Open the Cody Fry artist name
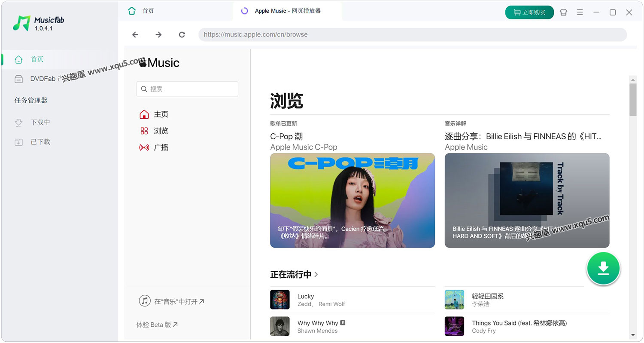The width and height of the screenshot is (644, 343). click(x=484, y=331)
